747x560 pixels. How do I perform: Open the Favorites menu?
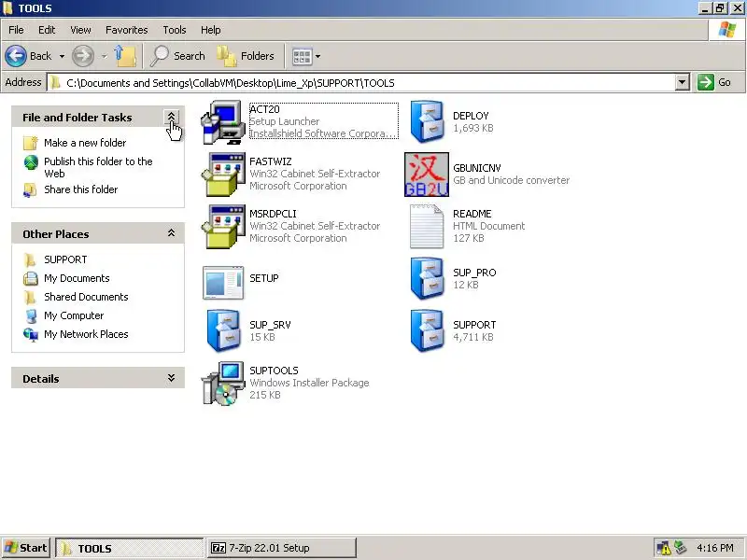pyautogui.click(x=127, y=30)
